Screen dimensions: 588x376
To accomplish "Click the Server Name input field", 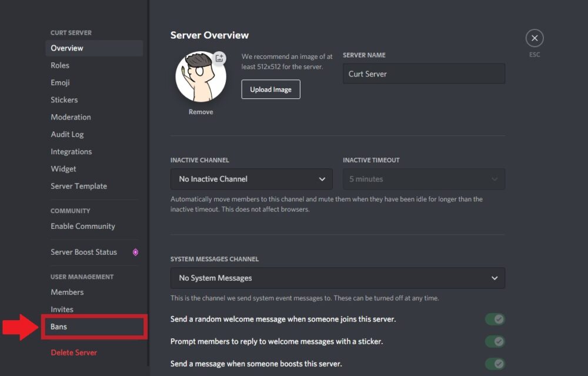I will pyautogui.click(x=423, y=74).
